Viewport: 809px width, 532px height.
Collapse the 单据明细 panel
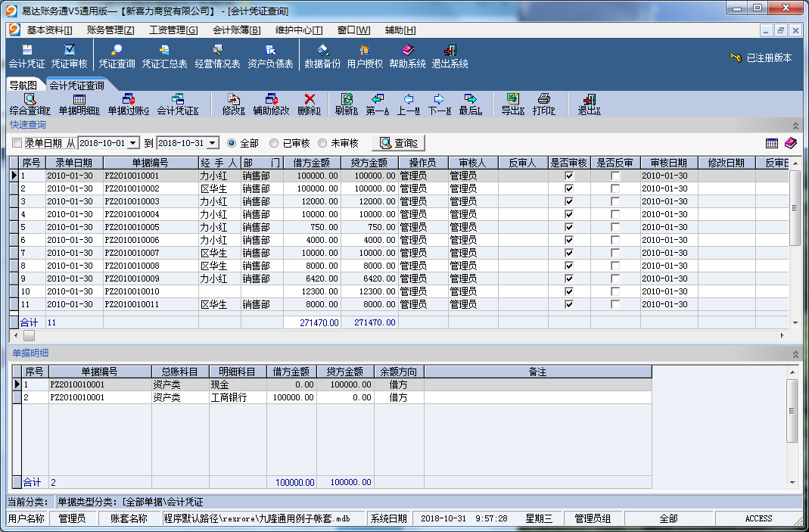pyautogui.click(x=795, y=354)
